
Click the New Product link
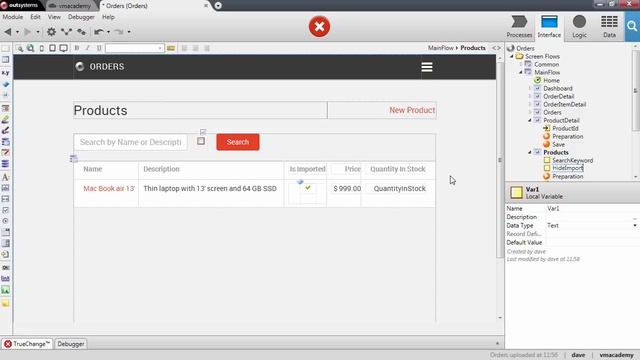(412, 110)
